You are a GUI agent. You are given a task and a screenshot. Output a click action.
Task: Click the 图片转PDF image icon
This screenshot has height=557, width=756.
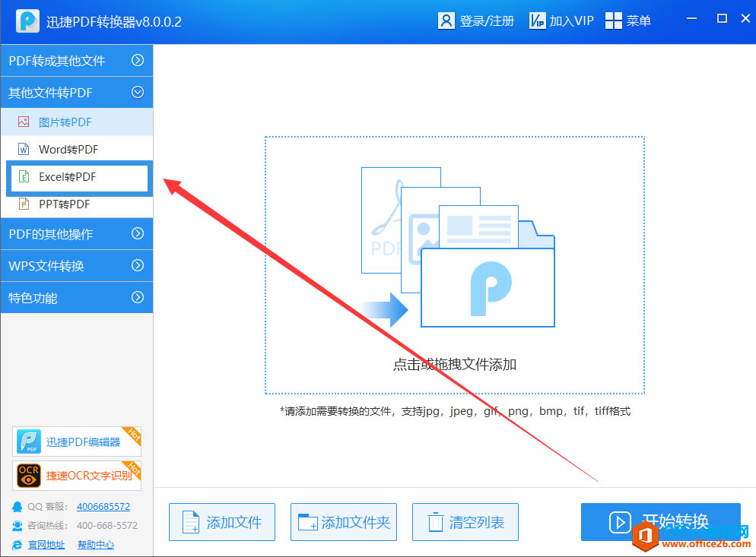(24, 122)
